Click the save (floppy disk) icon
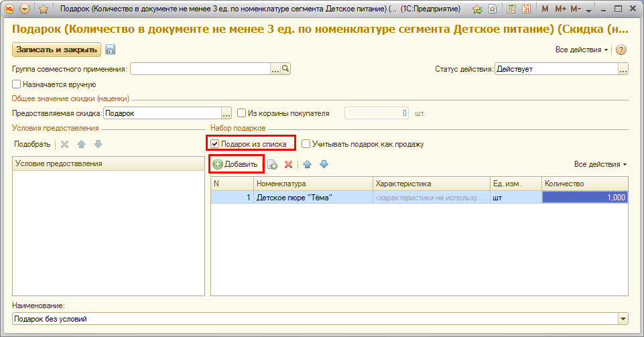The height and width of the screenshot is (337, 644). (111, 50)
